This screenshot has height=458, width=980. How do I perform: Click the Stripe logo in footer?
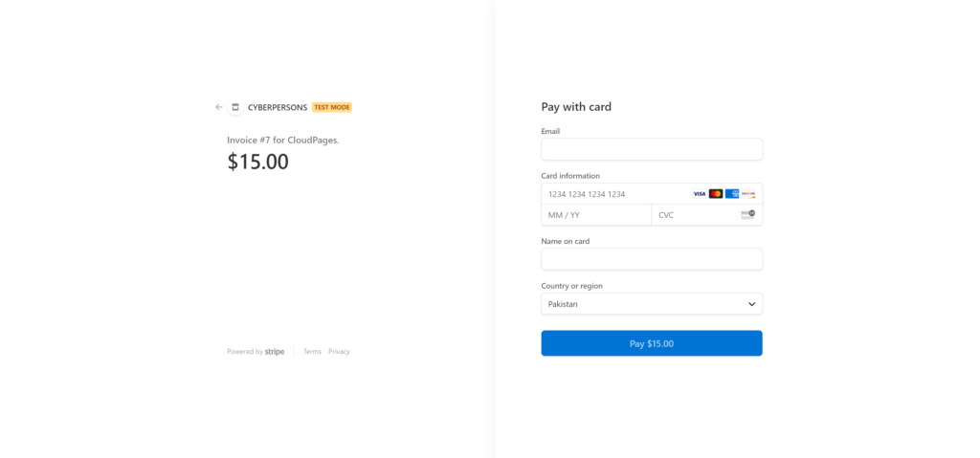[x=275, y=352]
